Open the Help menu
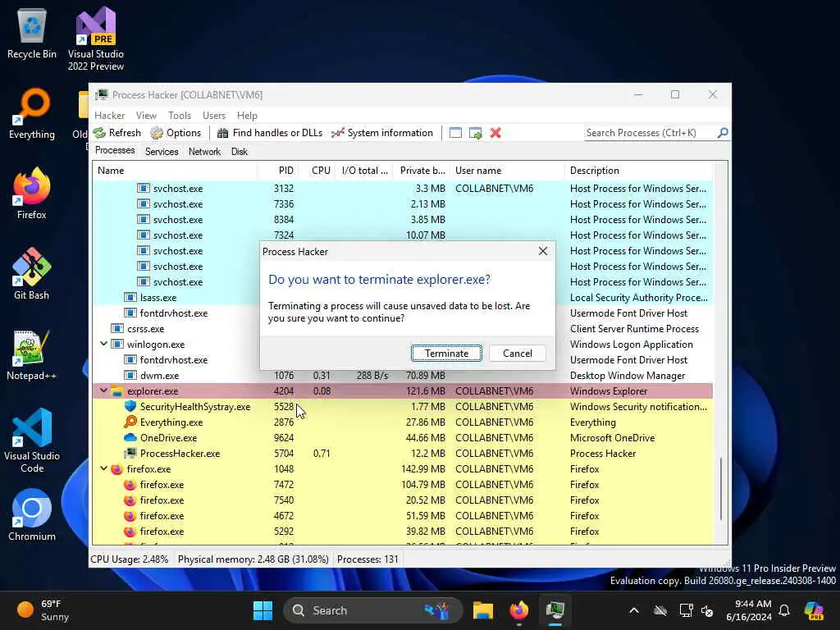The image size is (840, 630). tap(247, 115)
